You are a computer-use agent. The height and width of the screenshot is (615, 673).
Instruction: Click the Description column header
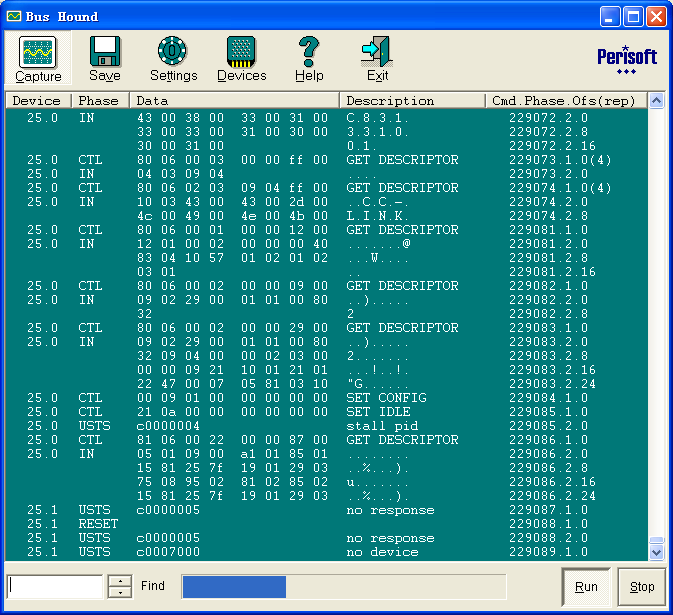tap(412, 100)
